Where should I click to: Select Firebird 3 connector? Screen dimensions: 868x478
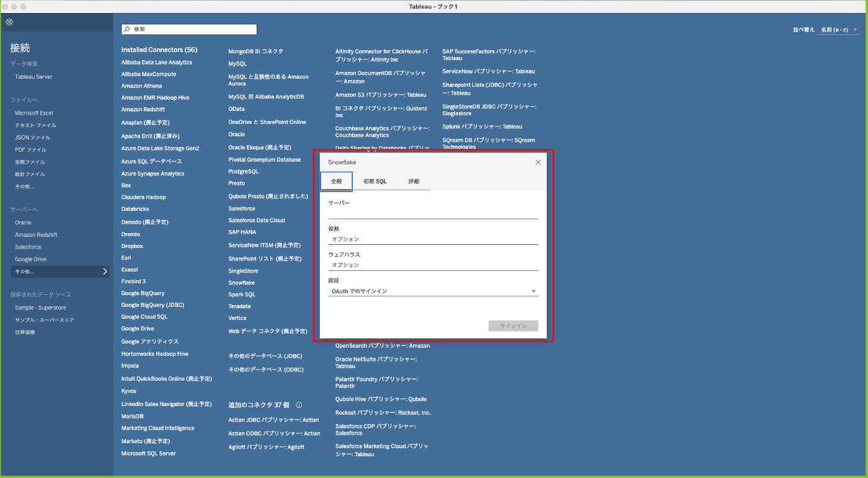tap(133, 281)
